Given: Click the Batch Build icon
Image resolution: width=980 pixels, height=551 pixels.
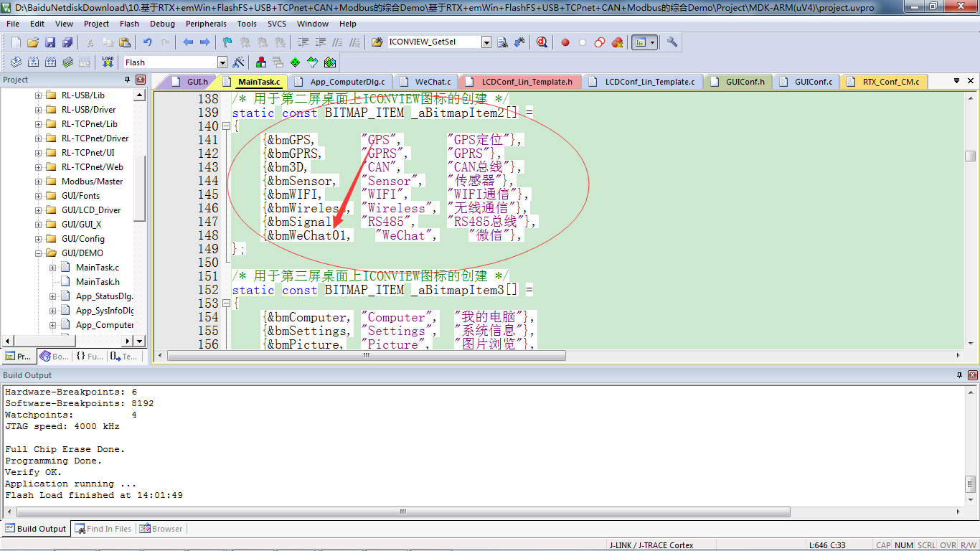Looking at the screenshot, I should 67,62.
